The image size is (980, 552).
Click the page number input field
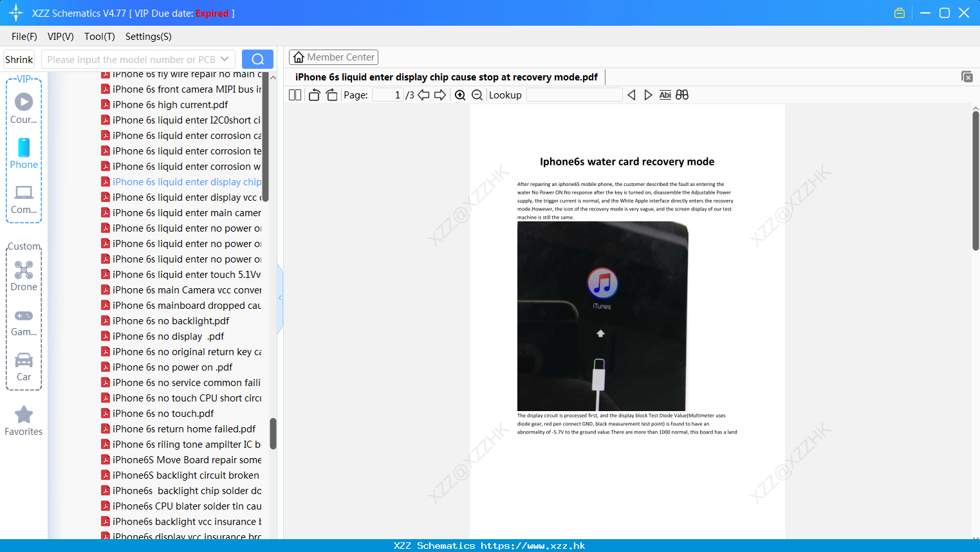pos(389,95)
